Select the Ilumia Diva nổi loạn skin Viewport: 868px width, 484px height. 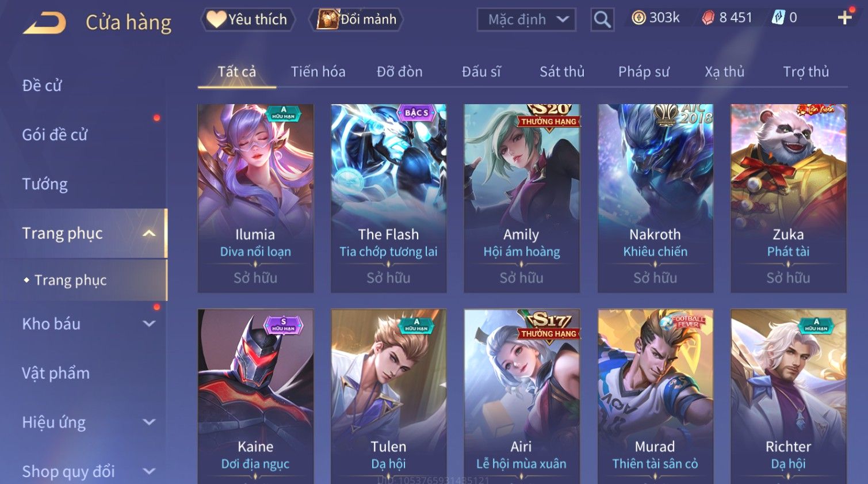point(255,198)
